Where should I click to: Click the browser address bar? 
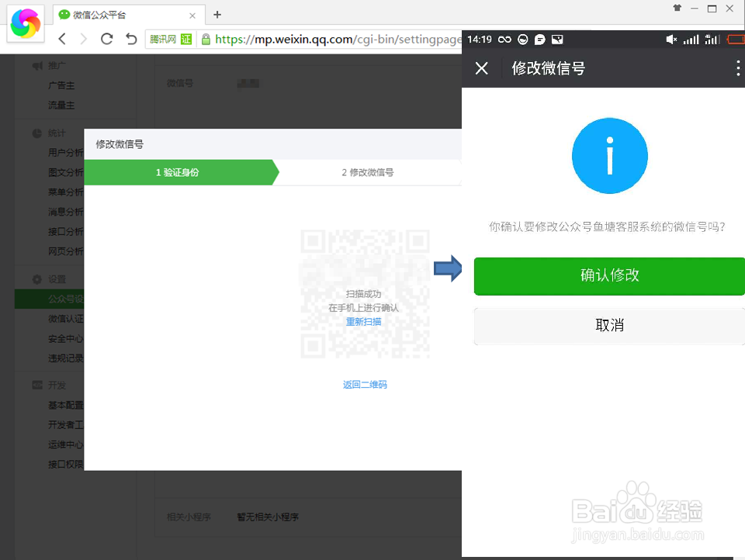(326, 40)
